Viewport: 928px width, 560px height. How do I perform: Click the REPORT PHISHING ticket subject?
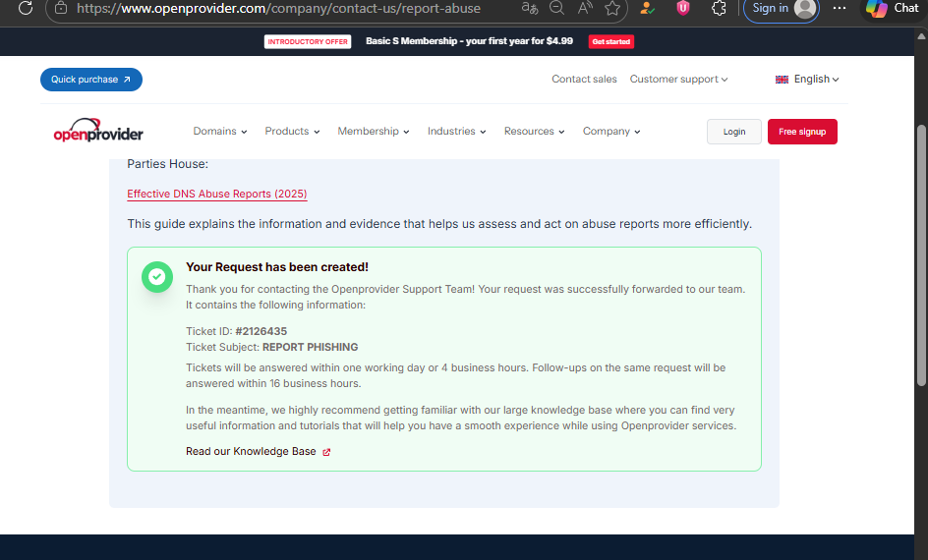pos(310,347)
